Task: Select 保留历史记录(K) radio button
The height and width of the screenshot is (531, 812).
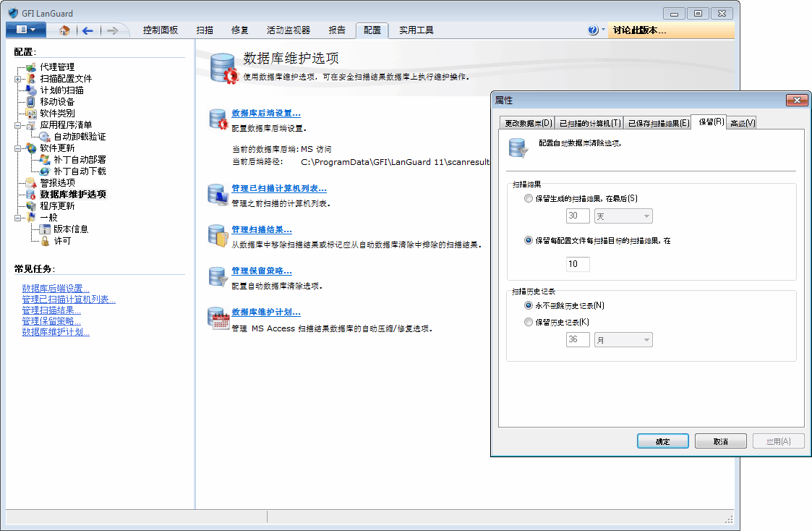Action: click(529, 322)
